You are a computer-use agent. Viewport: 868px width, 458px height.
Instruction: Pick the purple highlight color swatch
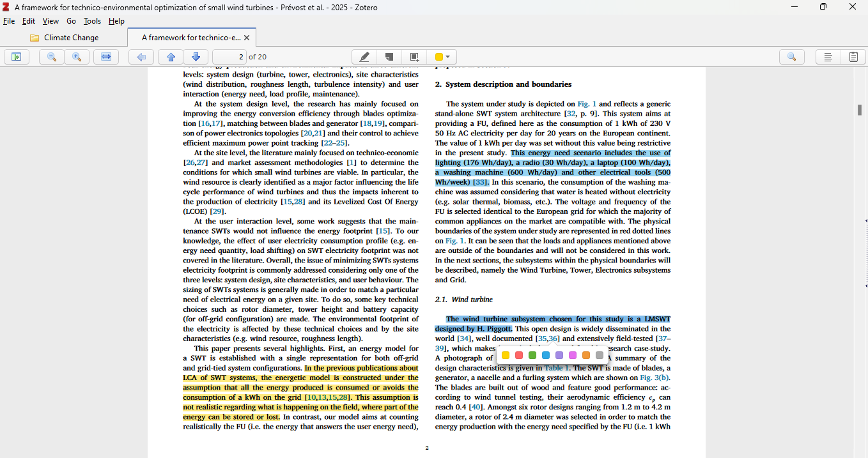(x=559, y=355)
